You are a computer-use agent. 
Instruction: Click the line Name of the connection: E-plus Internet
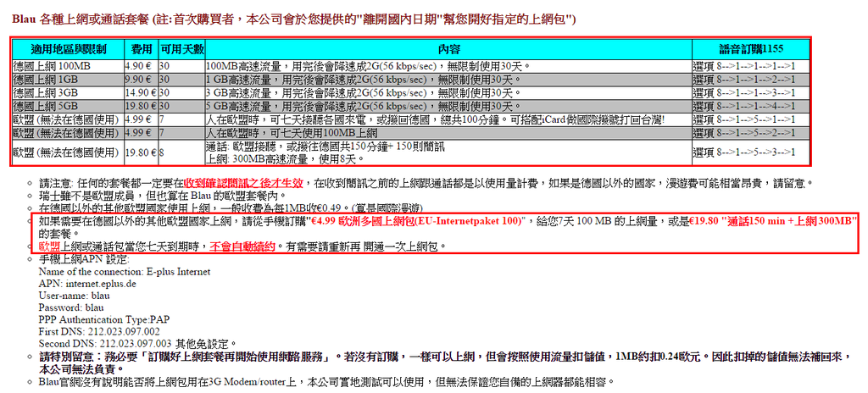(x=125, y=272)
